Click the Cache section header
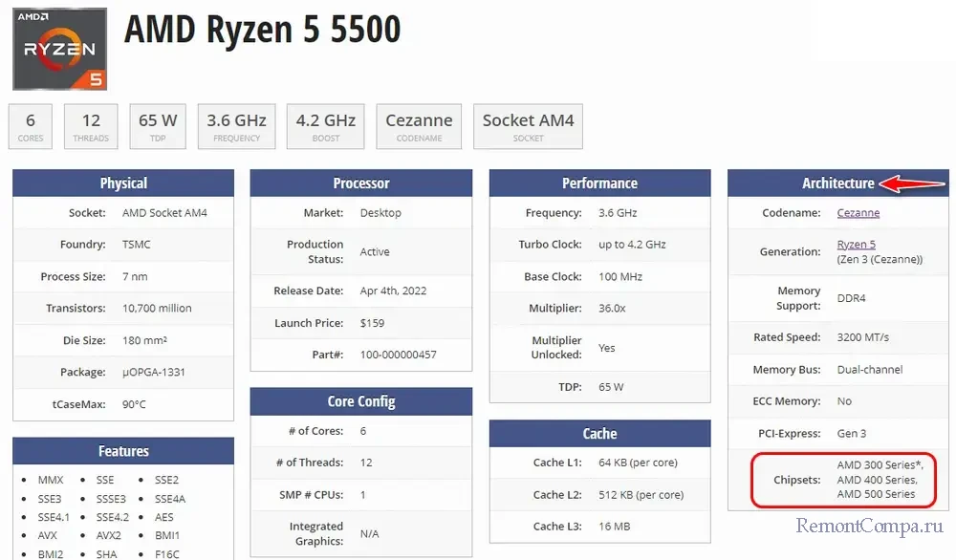This screenshot has height=560, width=956. 599,434
